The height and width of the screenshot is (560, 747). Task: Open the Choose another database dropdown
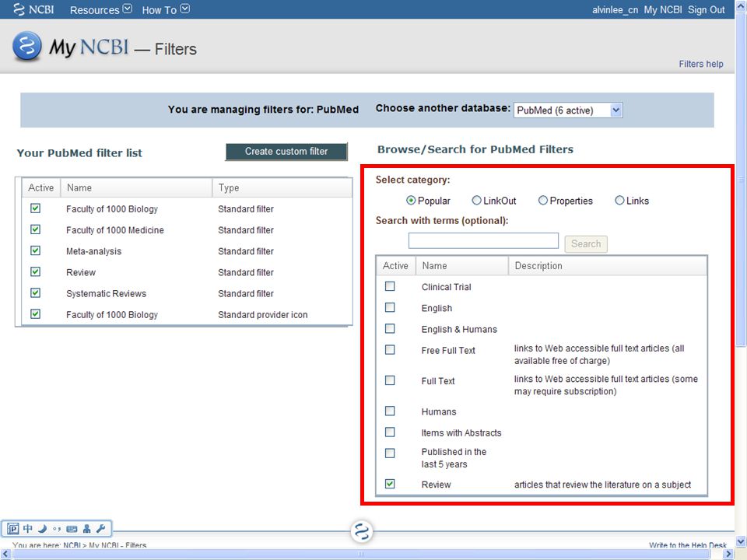coord(568,110)
